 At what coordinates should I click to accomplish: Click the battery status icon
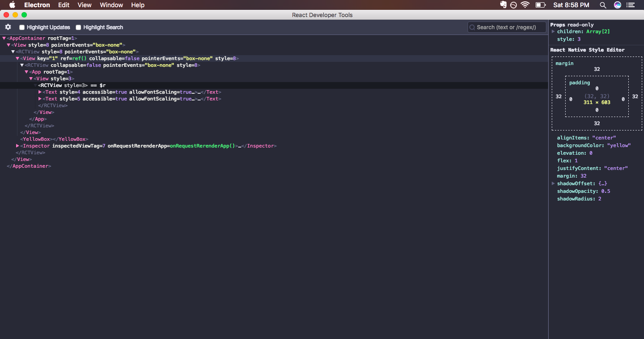pyautogui.click(x=541, y=5)
